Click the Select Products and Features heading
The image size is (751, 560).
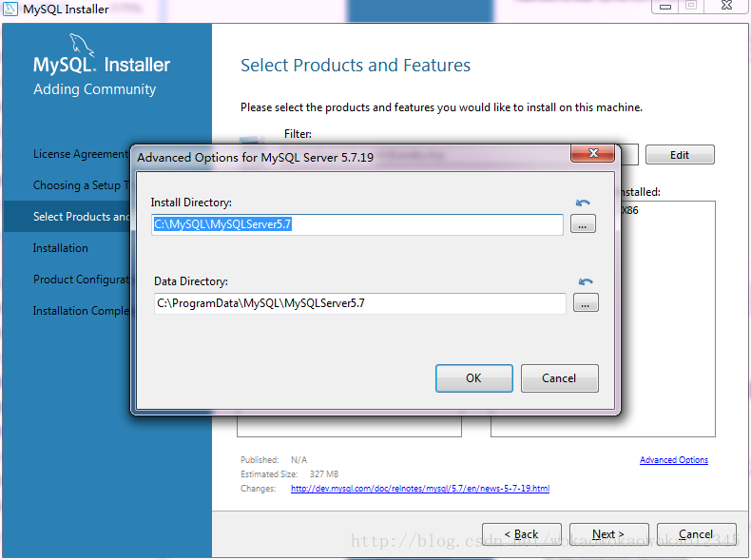[356, 66]
